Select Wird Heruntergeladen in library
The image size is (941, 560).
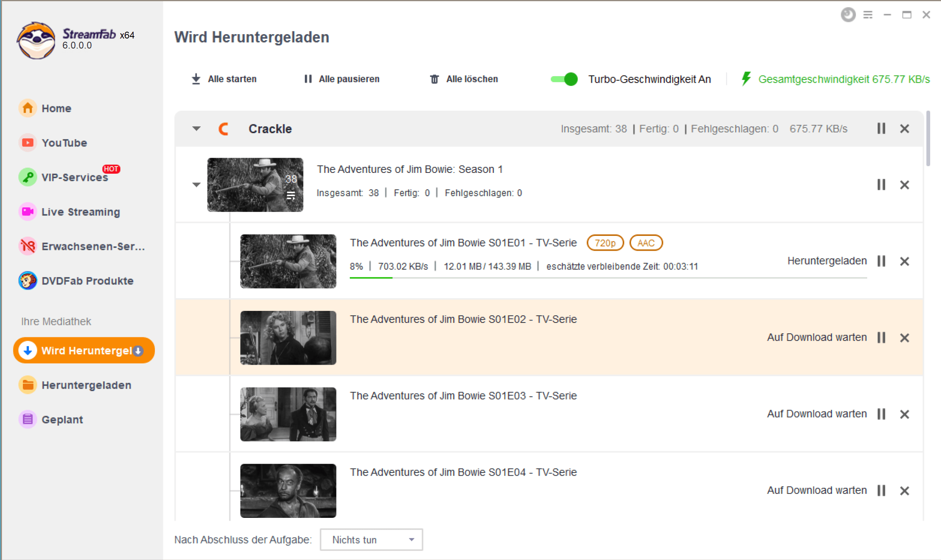click(x=84, y=351)
